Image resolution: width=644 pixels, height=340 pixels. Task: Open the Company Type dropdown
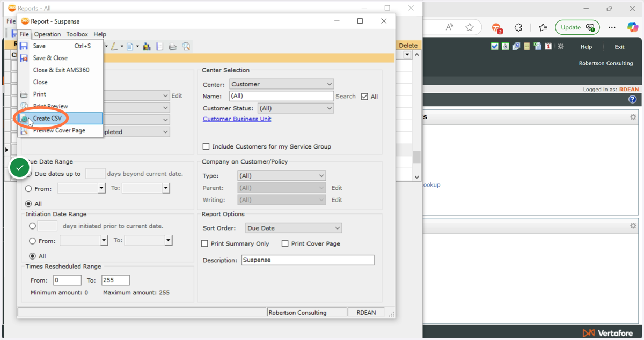tap(281, 176)
